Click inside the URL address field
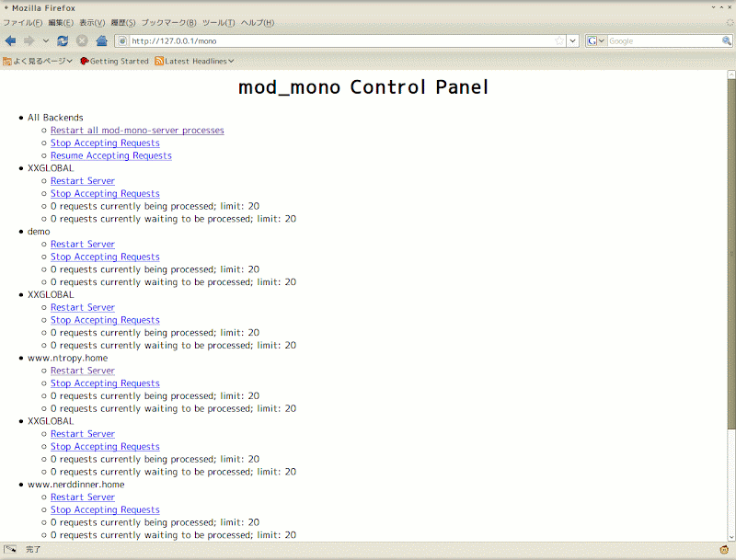The width and height of the screenshot is (736, 560). [322, 40]
